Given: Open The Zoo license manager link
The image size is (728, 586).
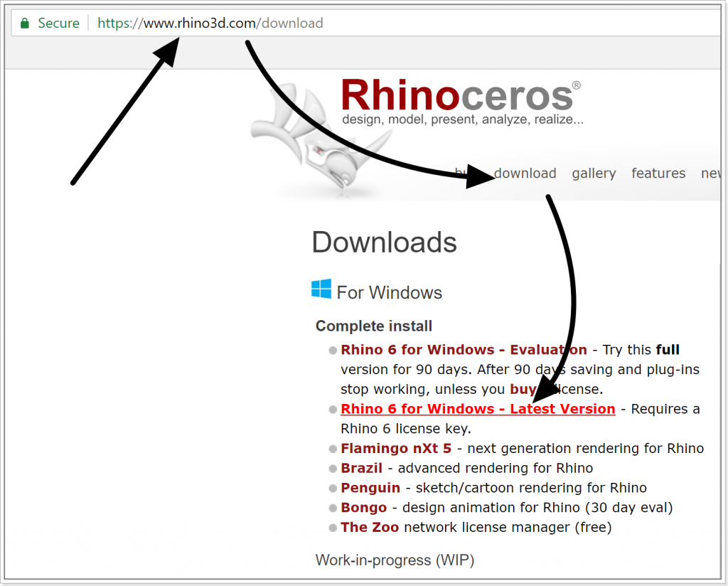Looking at the screenshot, I should click(x=370, y=528).
